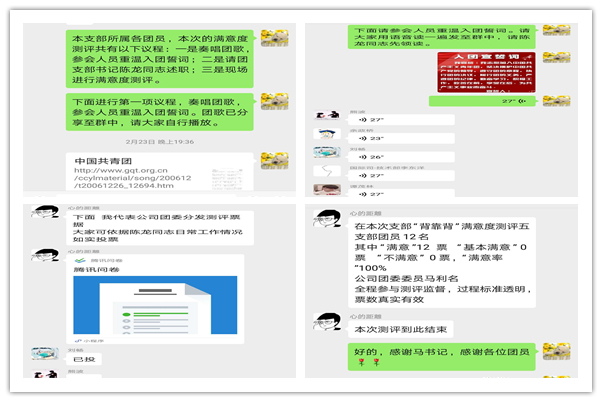This screenshot has height=402, width=602.
Task: Open the red 入团宣誓词 image message
Action: (x=486, y=72)
